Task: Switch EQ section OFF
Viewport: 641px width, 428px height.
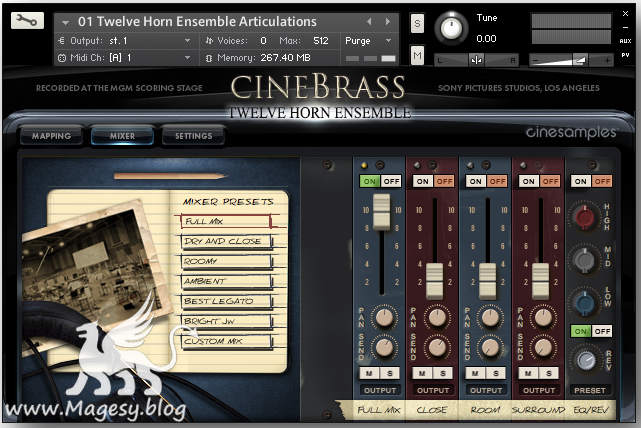Action: [602, 181]
